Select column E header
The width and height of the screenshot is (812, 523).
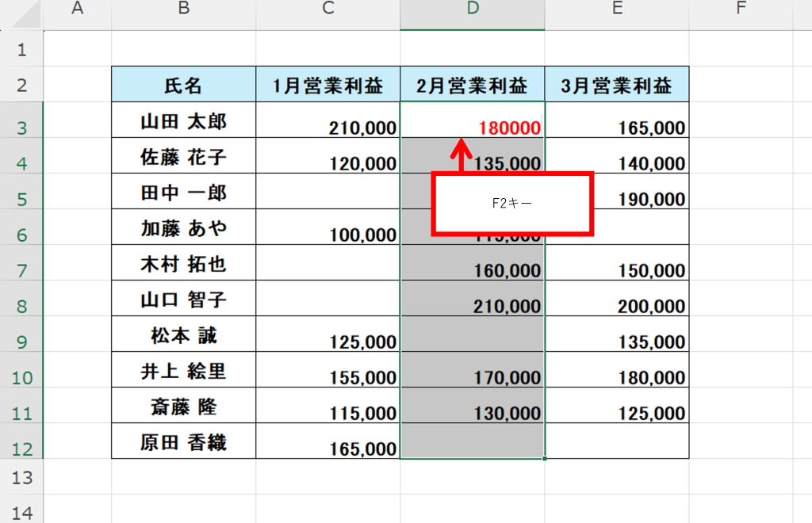click(617, 9)
